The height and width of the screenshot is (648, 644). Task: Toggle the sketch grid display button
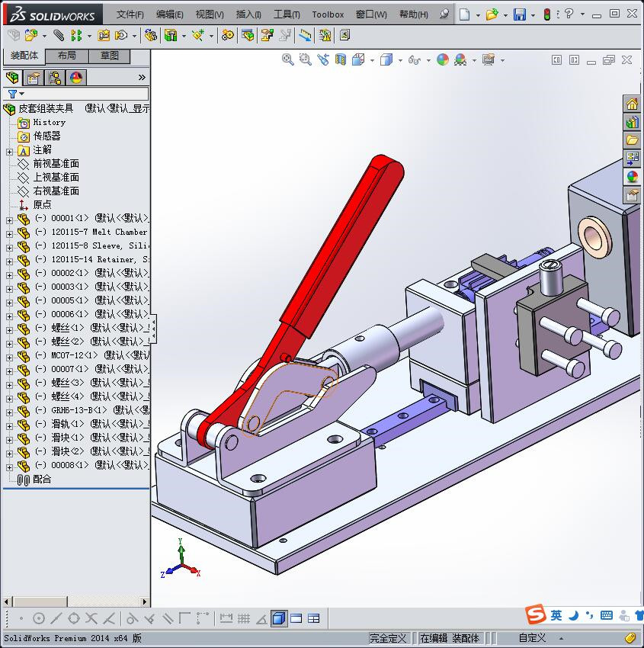pos(244,619)
